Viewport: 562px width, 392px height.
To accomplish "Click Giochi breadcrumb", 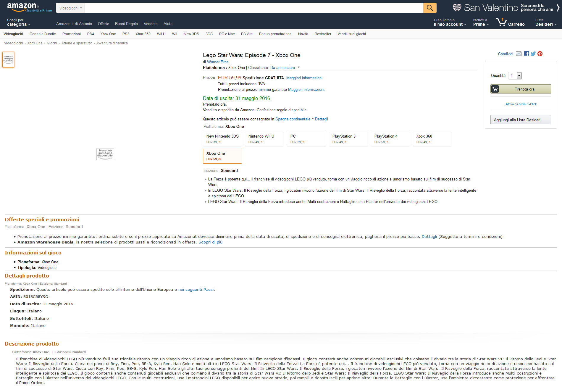I will [52, 43].
